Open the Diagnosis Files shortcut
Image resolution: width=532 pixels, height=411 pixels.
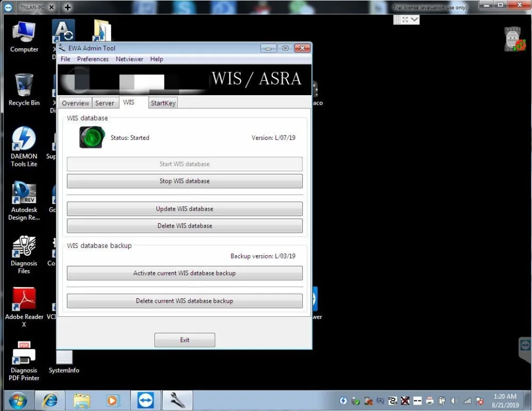24,254
